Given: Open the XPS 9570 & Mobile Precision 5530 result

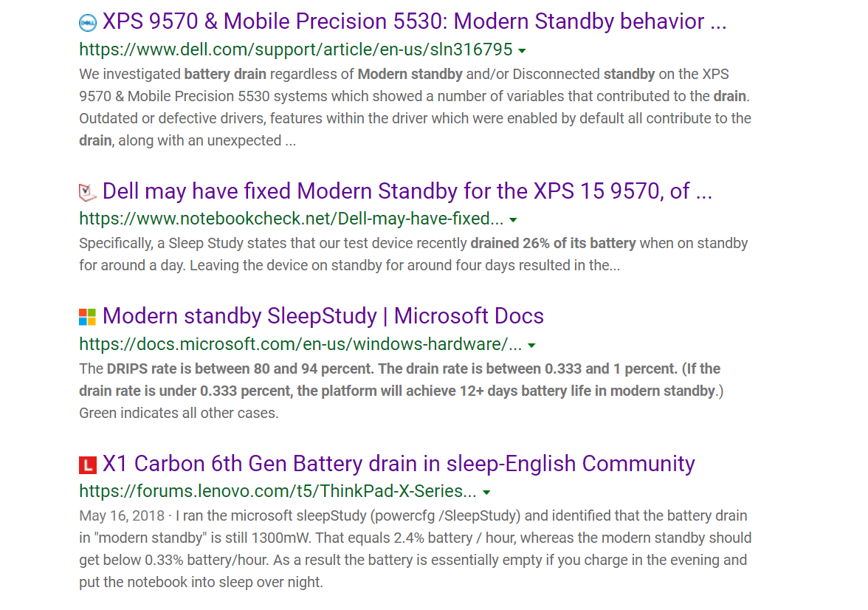Looking at the screenshot, I should [415, 21].
